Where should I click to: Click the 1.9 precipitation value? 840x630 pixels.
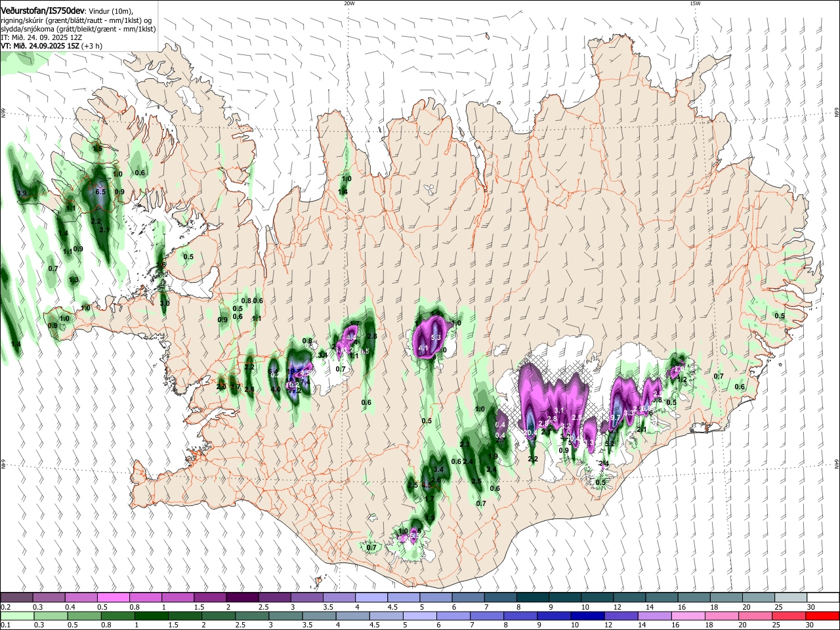pos(493,457)
